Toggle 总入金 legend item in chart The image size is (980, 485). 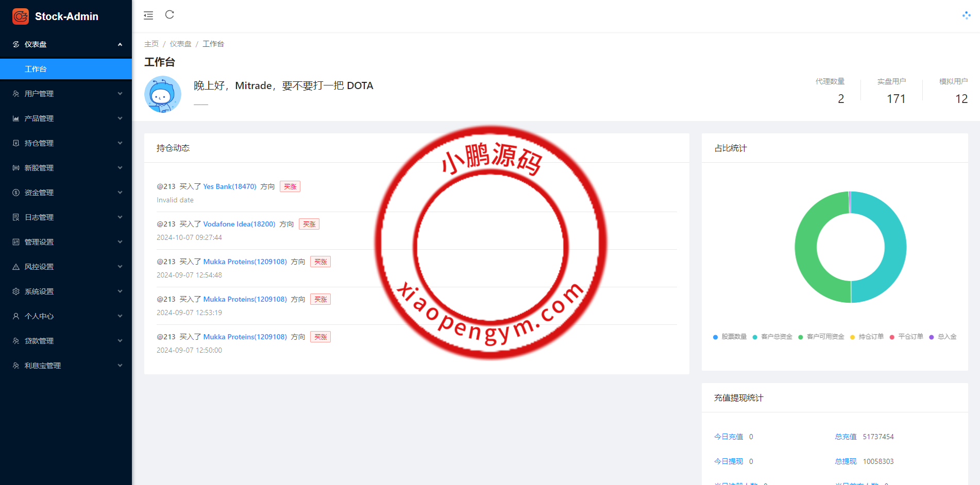(943, 337)
